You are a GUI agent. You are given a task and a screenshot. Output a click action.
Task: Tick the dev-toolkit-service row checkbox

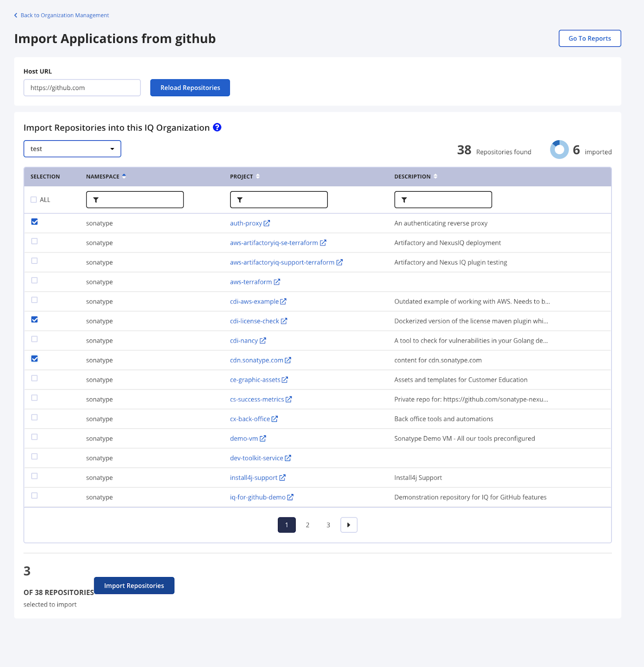[x=35, y=456]
